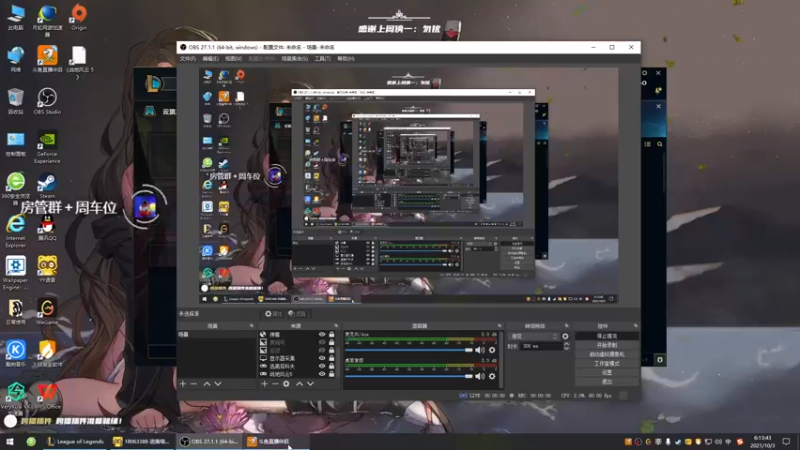Open the WeGame desktop icon
Image resolution: width=800 pixels, height=450 pixels.
pyautogui.click(x=47, y=311)
